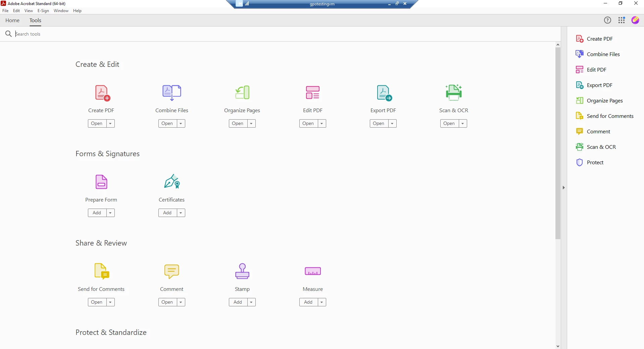Click the user profile avatar

coord(635,20)
